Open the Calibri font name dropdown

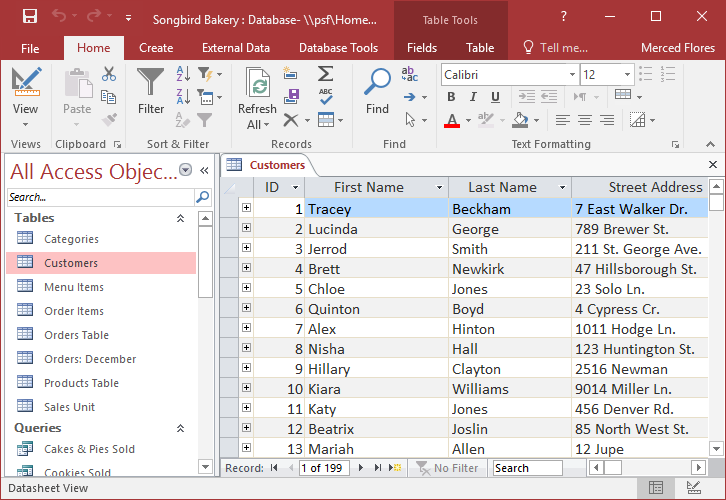(x=571, y=75)
